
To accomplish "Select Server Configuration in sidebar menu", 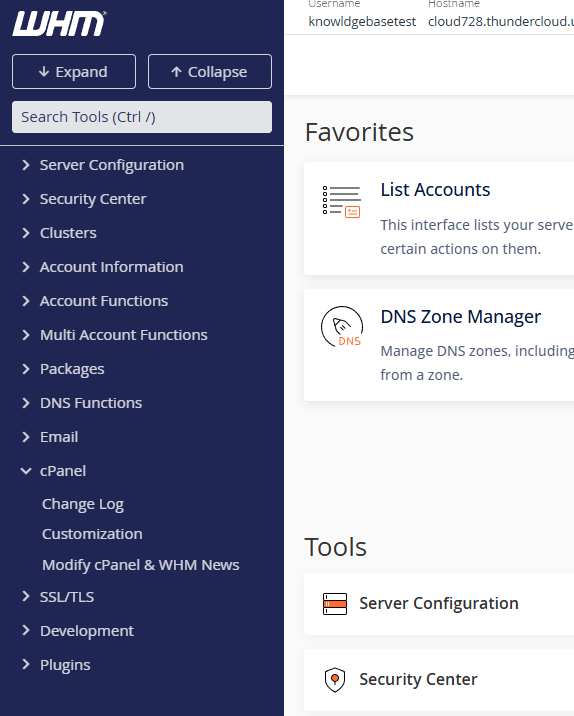I will click(x=112, y=165).
